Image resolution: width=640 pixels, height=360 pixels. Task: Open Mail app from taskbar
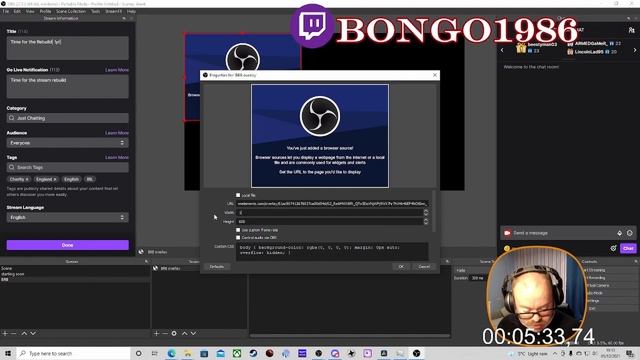tap(220, 353)
